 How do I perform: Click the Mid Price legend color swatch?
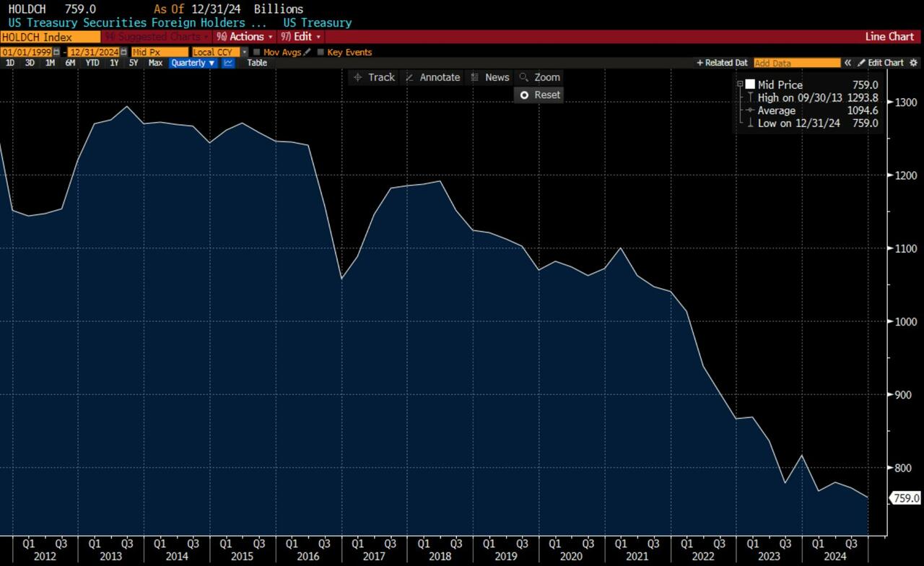point(750,84)
